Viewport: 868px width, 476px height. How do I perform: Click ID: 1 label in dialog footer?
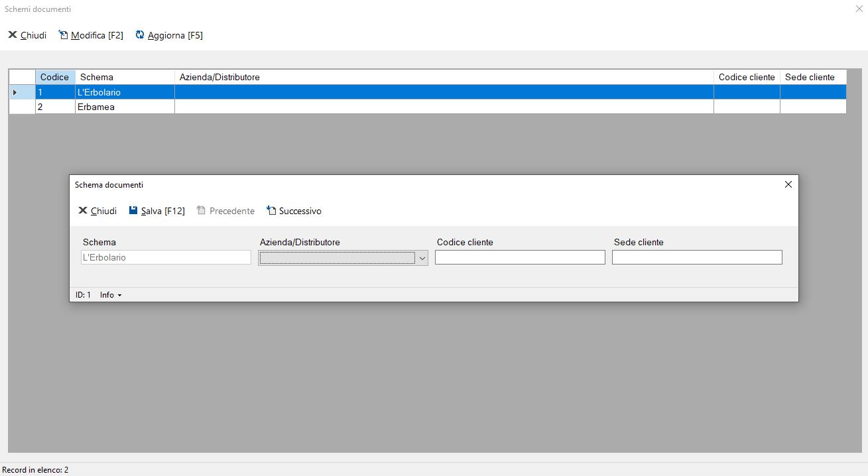[x=83, y=295]
